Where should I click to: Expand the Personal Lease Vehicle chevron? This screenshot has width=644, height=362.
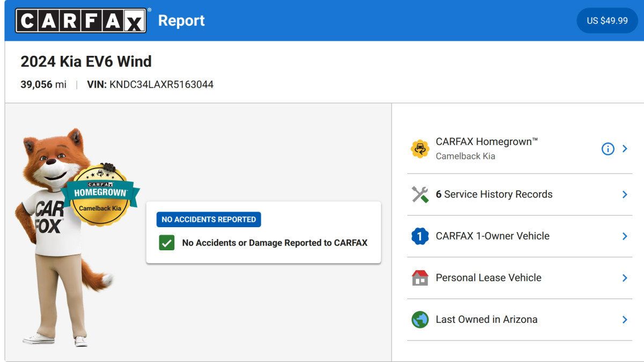(x=625, y=278)
